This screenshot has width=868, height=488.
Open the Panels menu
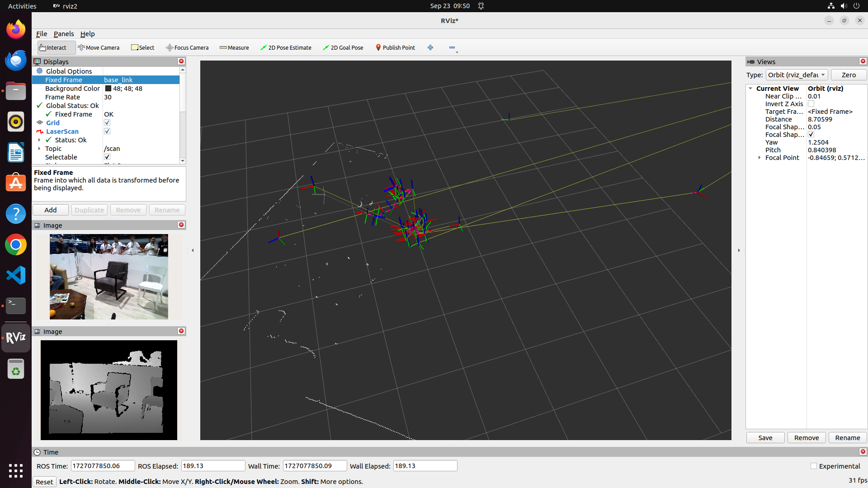point(63,34)
